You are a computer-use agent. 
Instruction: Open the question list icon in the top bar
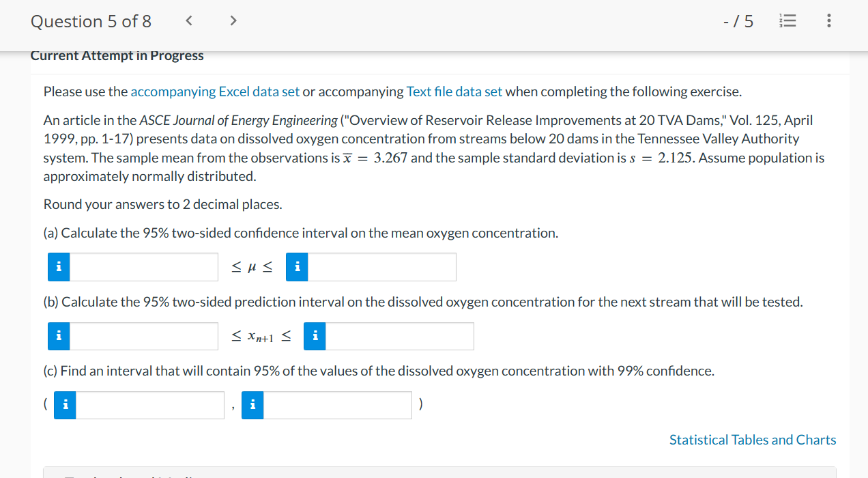pos(787,20)
